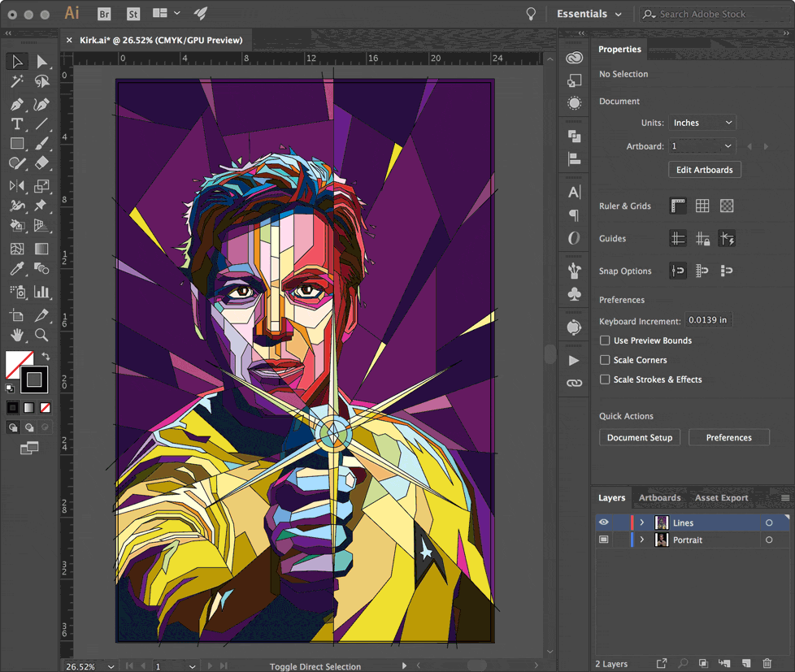Pick the Magic Wand tool

click(16, 82)
